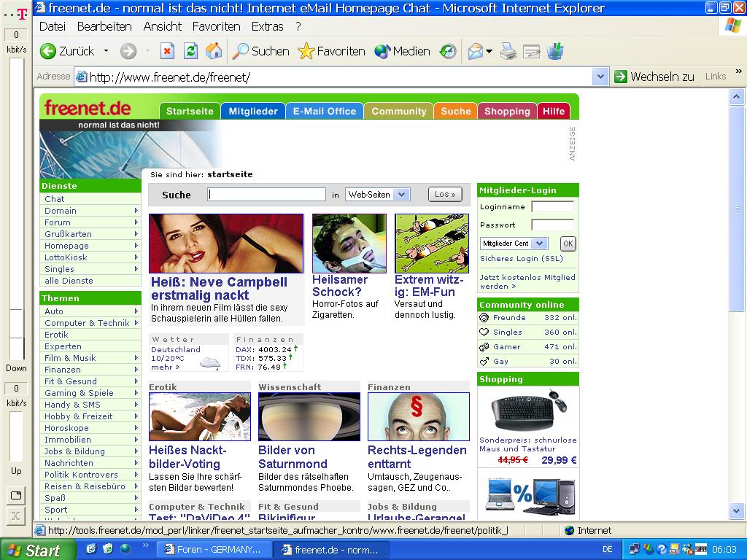Open the Ansicht menu
The image size is (747, 560).
coord(163,27)
